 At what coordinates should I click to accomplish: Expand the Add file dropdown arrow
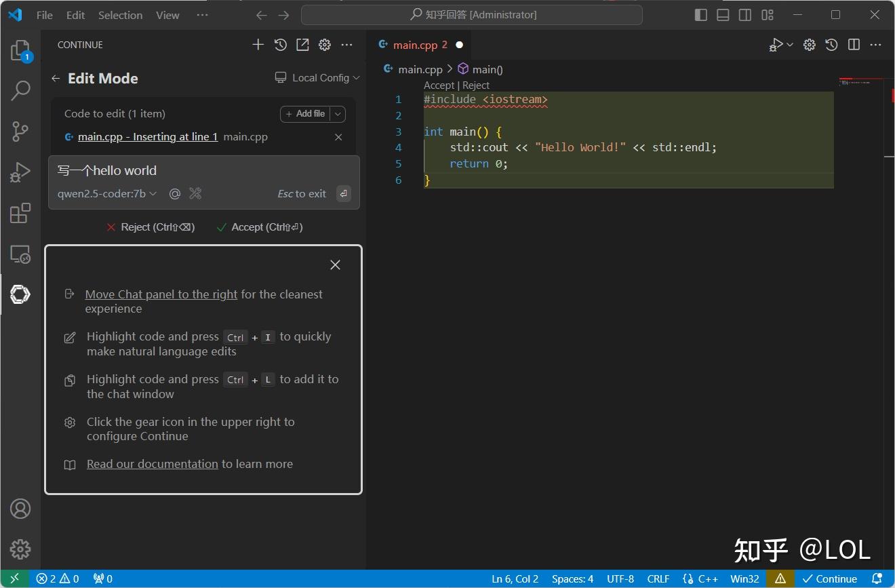[x=337, y=113]
